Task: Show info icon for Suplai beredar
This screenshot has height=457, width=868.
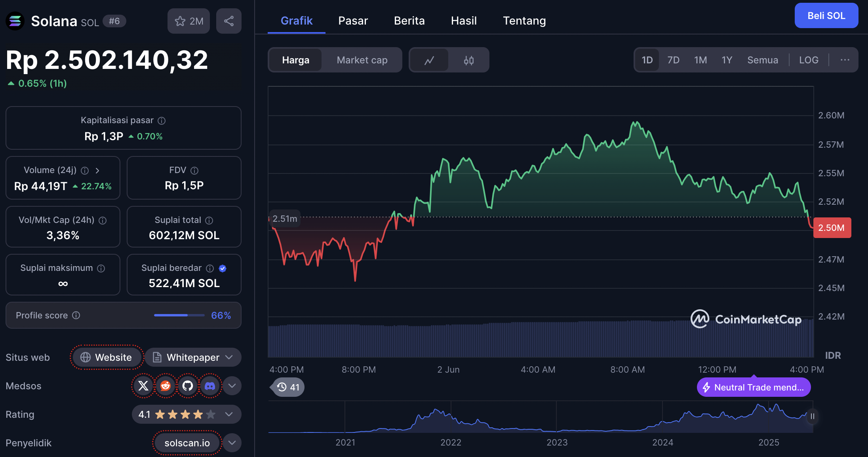Action: click(210, 268)
